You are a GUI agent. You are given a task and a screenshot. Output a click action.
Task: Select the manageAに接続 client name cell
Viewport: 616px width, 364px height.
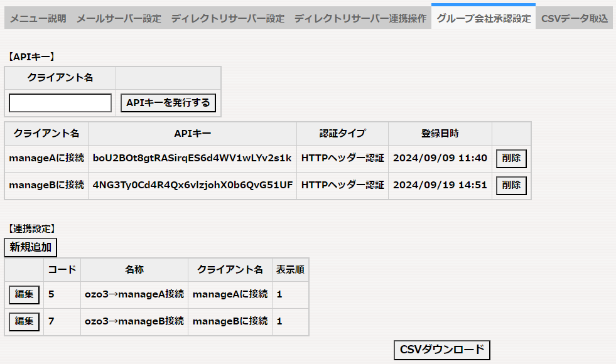pyautogui.click(x=45, y=158)
